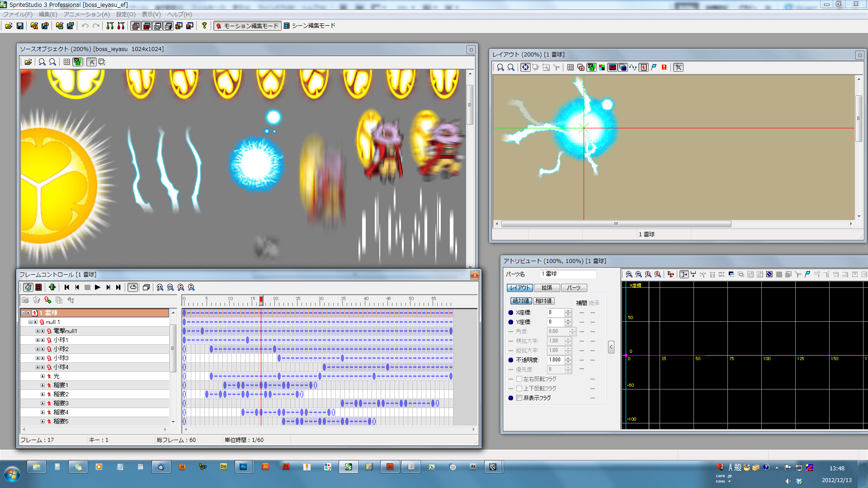This screenshot has height=488, width=868.
Task: Click the save disk icon in main toolbar
Action: (20, 26)
